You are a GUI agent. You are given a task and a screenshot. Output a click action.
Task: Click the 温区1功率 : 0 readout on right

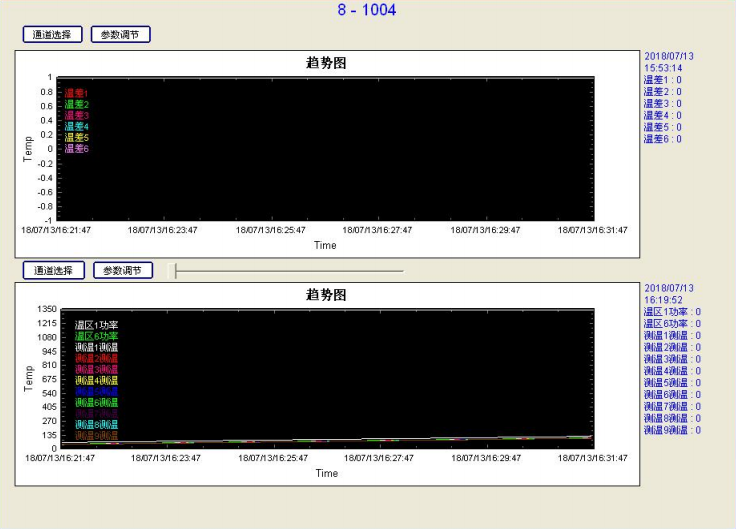(672, 312)
